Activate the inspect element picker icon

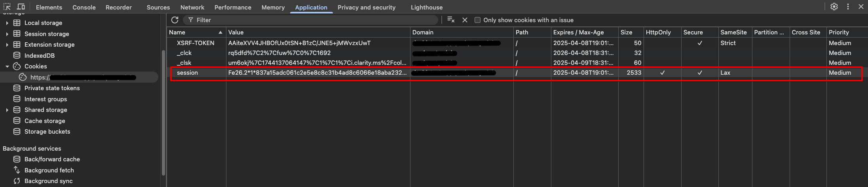[7, 7]
